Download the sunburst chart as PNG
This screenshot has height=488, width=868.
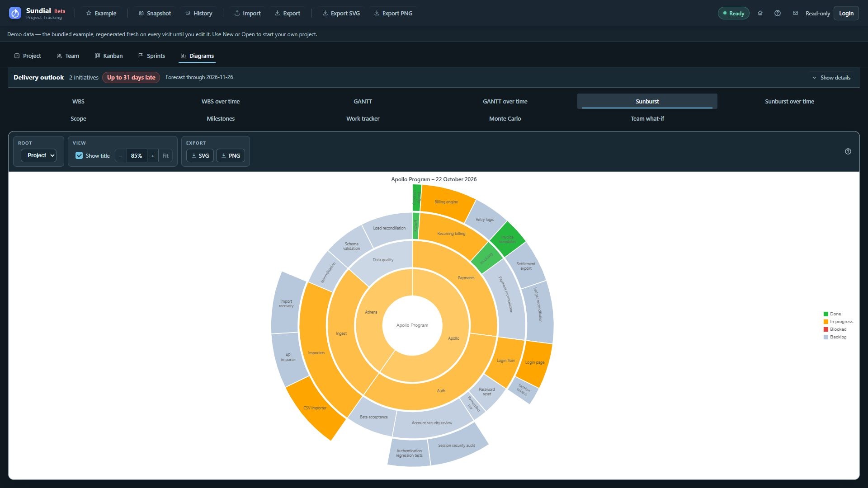231,155
